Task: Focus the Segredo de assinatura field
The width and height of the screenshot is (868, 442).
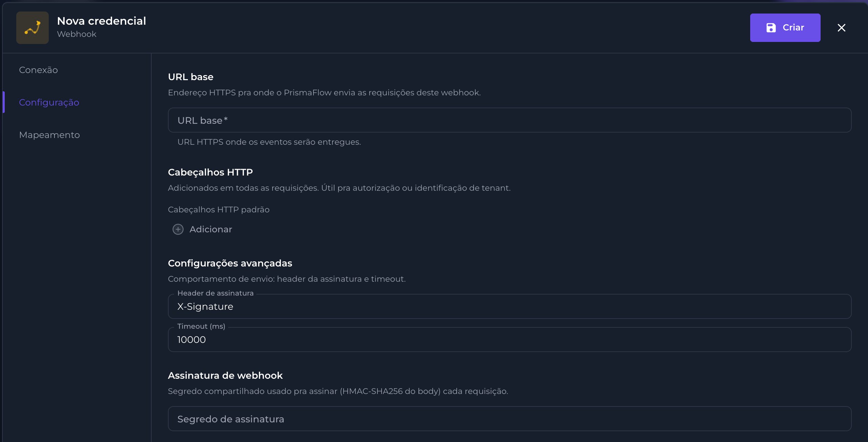Action: coord(509,419)
